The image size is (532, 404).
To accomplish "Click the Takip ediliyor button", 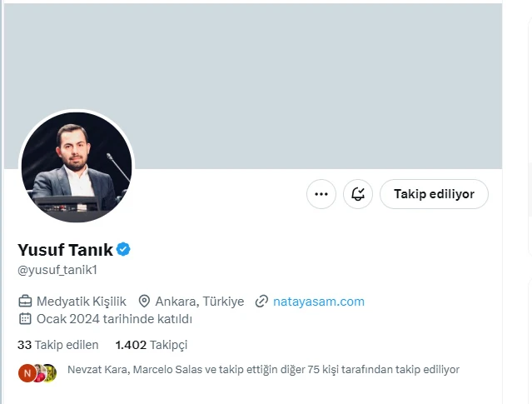I will (x=434, y=194).
